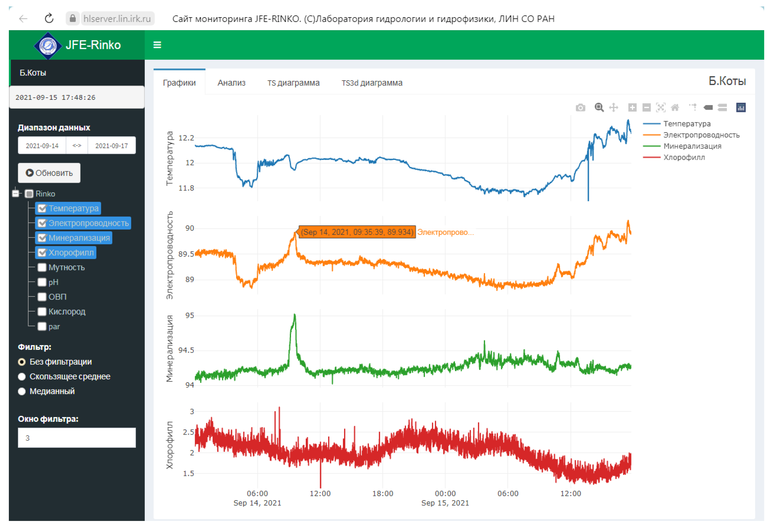Click the download plot camera icon
This screenshot has width=775, height=532.
tap(580, 108)
